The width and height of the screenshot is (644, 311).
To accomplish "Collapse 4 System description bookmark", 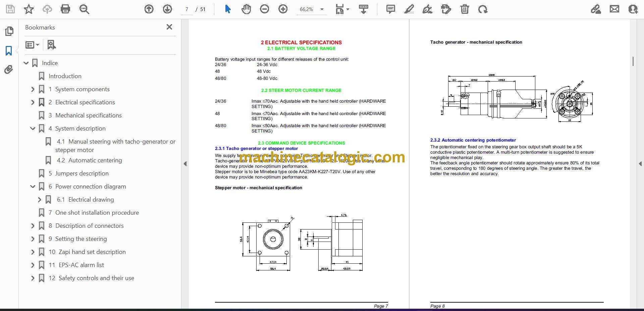I will click(33, 128).
